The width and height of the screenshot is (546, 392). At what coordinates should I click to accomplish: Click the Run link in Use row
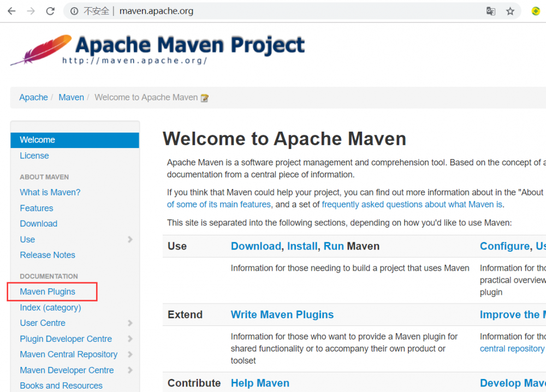point(334,246)
